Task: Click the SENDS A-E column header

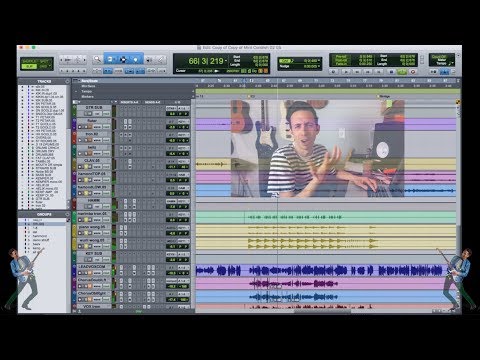Action: click(152, 102)
